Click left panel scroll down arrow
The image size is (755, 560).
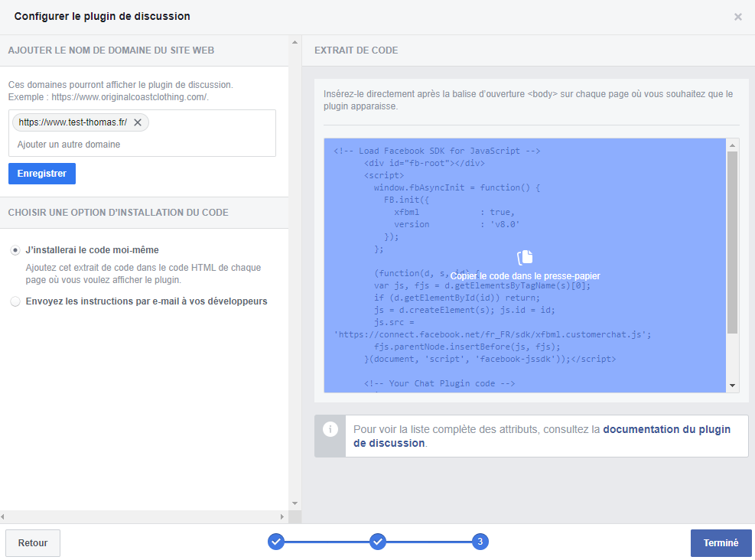point(295,503)
